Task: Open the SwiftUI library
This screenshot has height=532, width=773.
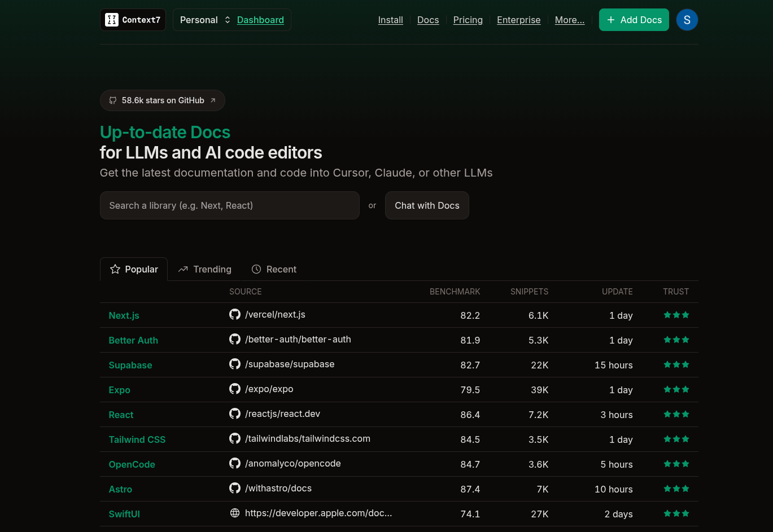Action: (124, 514)
